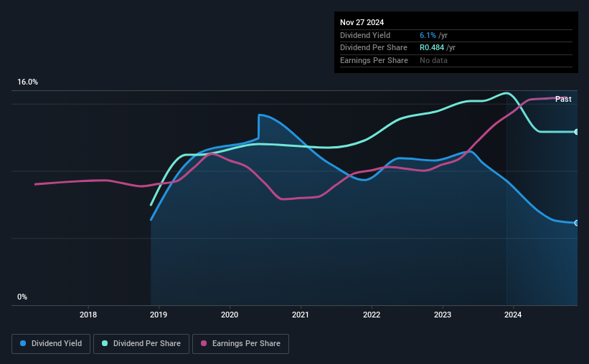This screenshot has width=589, height=364.
Task: Toggle the Earnings Per Share legend button
Action: (240, 344)
